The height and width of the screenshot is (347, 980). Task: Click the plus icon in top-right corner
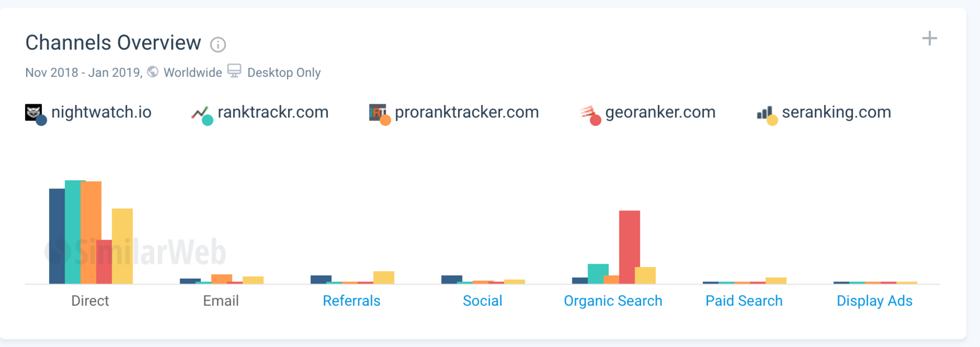point(929,39)
